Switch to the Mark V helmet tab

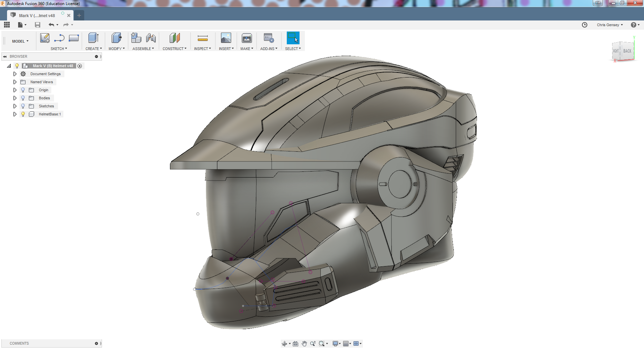pos(37,15)
